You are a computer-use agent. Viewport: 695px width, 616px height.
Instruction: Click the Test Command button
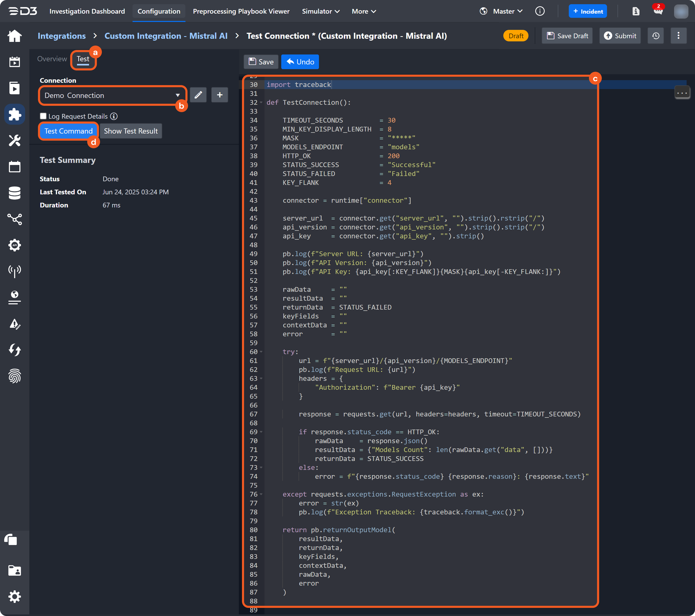pyautogui.click(x=68, y=131)
